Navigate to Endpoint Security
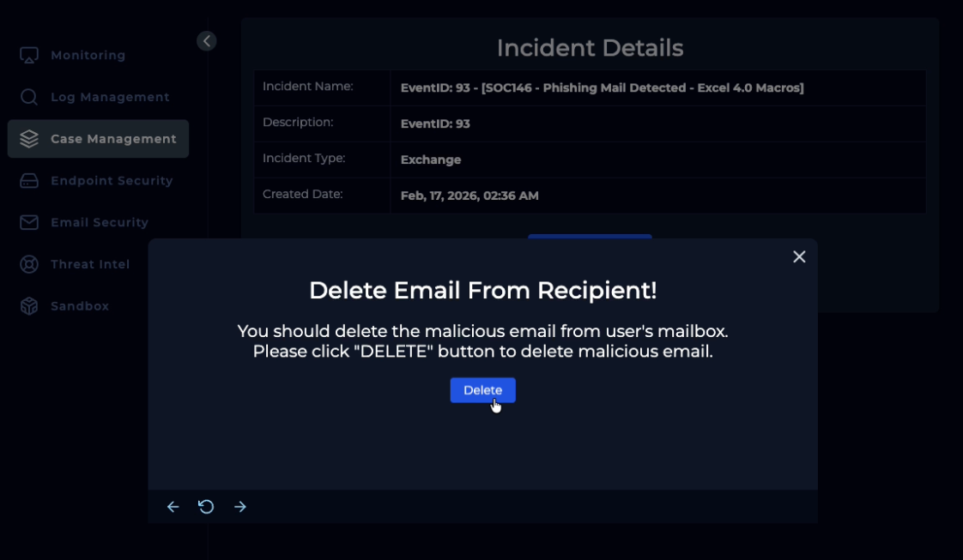963x560 pixels. [112, 181]
